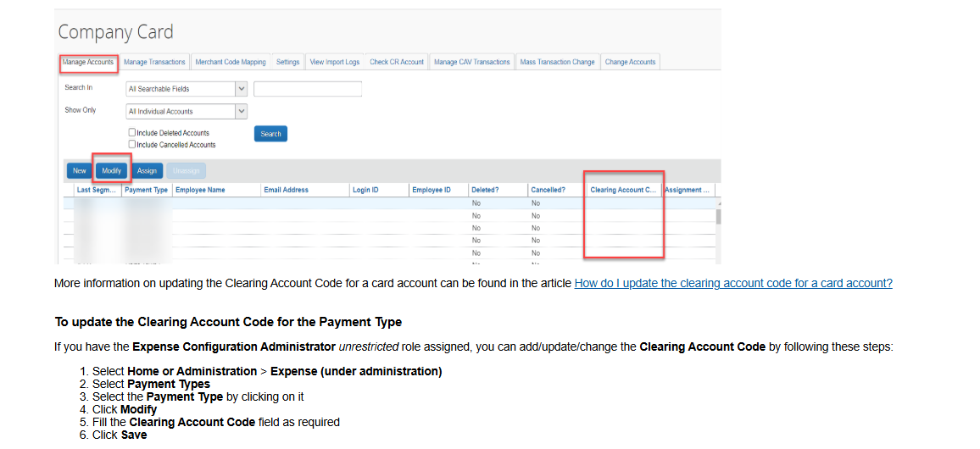Select the Change Accounts tab
Viewport: 980px width, 449px height.
point(630,62)
